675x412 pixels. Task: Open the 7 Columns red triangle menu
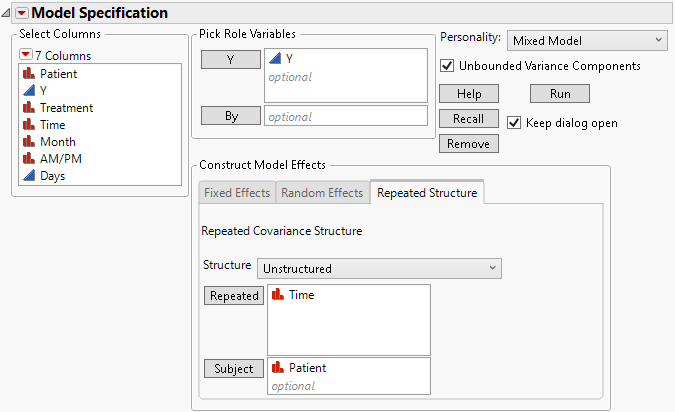25,55
